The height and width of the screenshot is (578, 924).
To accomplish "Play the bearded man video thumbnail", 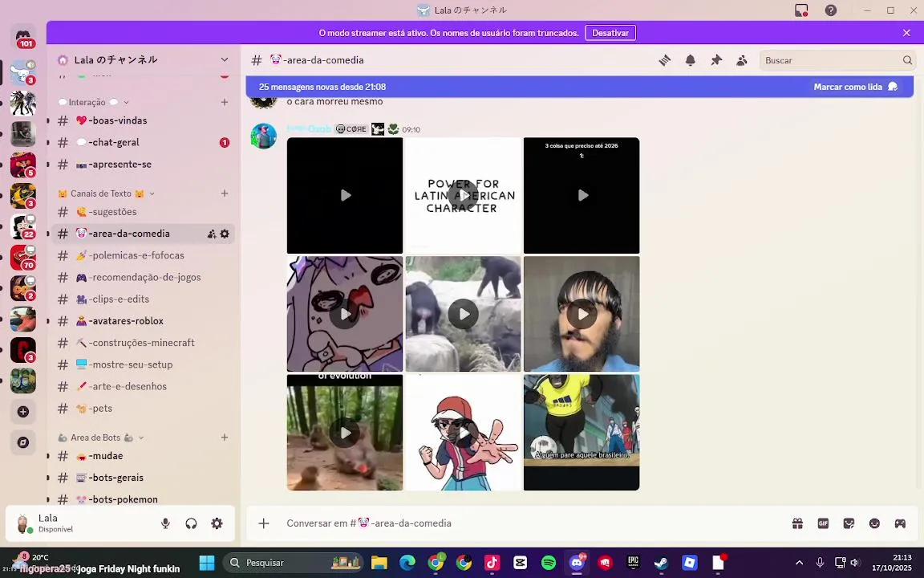I will coord(582,314).
